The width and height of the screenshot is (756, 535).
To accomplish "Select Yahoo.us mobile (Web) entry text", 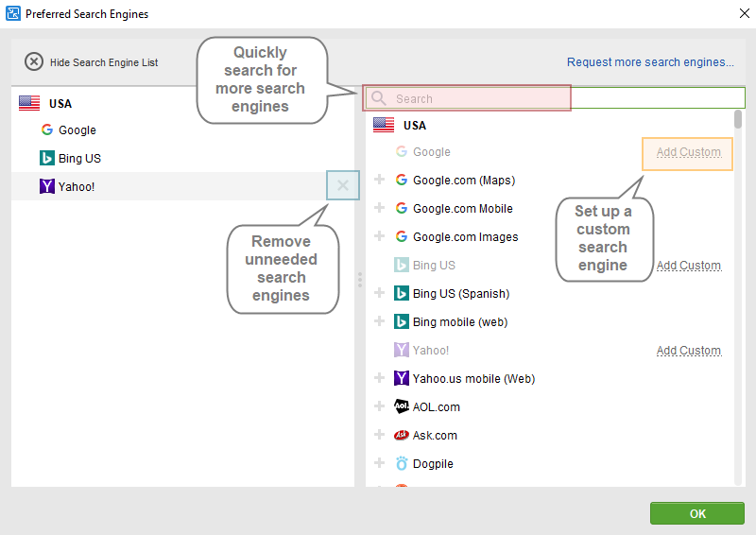I will pyautogui.click(x=473, y=379).
